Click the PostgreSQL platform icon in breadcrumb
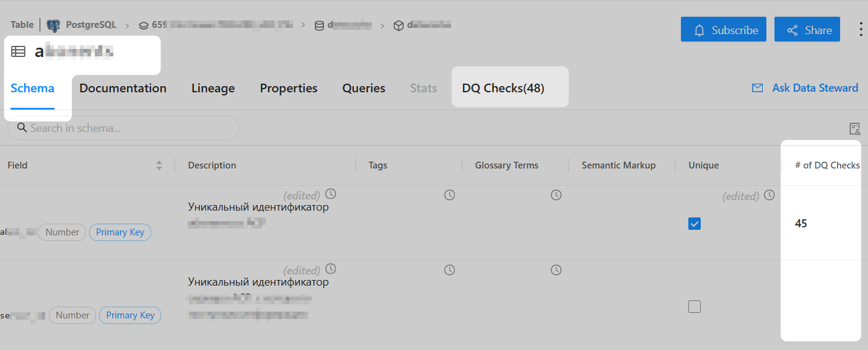 (53, 25)
